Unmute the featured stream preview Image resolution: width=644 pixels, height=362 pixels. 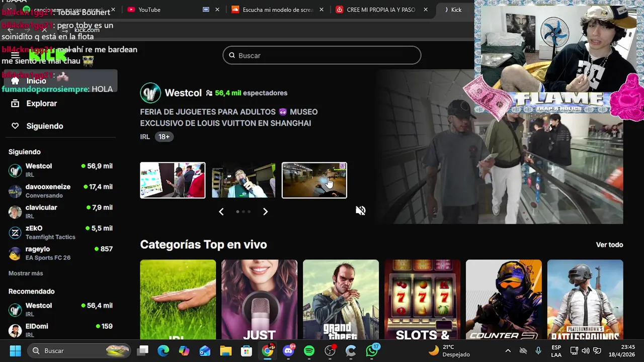click(360, 211)
